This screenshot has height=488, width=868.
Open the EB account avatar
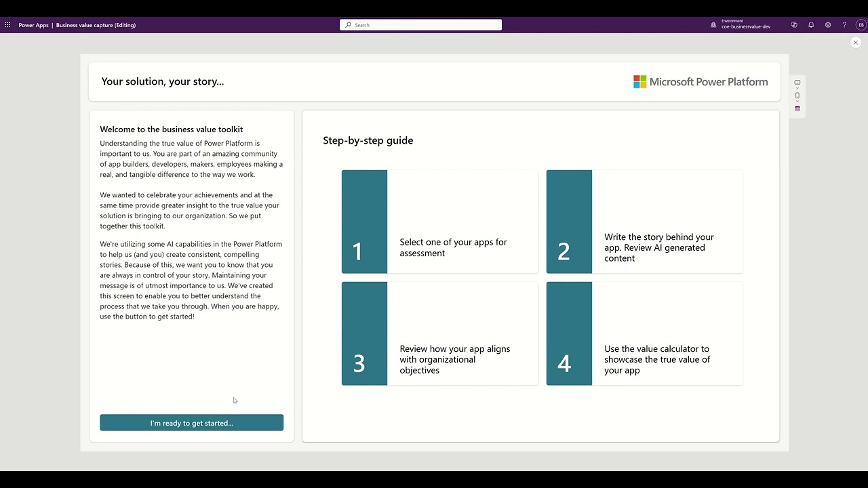click(861, 25)
